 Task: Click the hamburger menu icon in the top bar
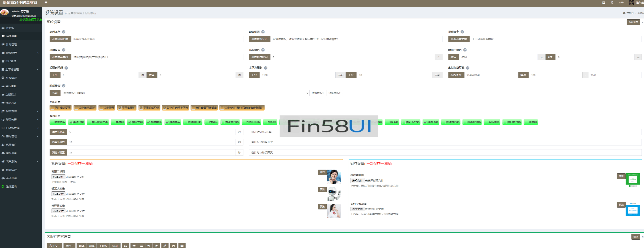pos(46,2)
